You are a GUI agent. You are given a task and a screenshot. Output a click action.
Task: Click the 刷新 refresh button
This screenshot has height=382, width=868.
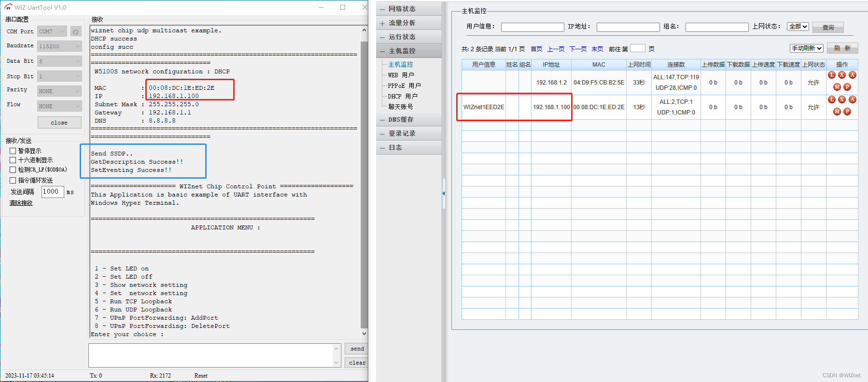[x=842, y=48]
